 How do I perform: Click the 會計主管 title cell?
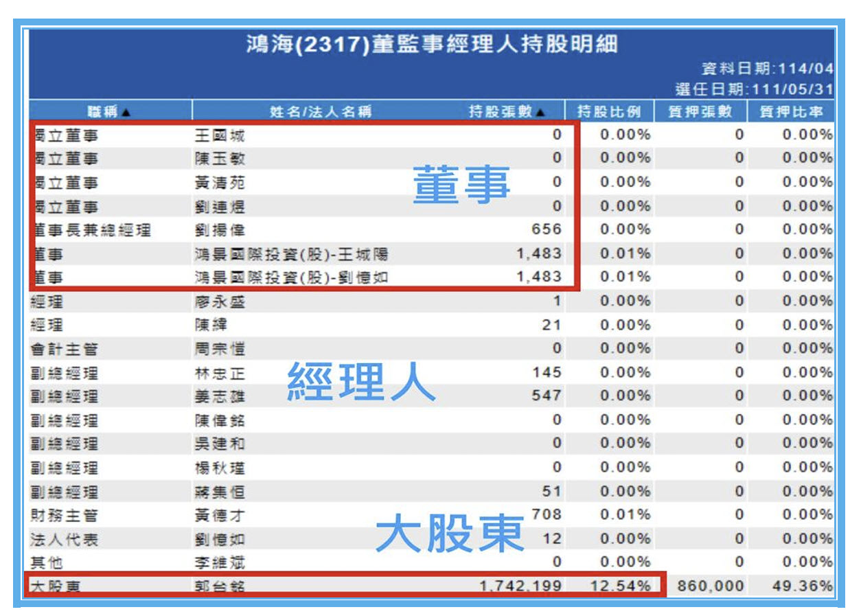(x=64, y=349)
